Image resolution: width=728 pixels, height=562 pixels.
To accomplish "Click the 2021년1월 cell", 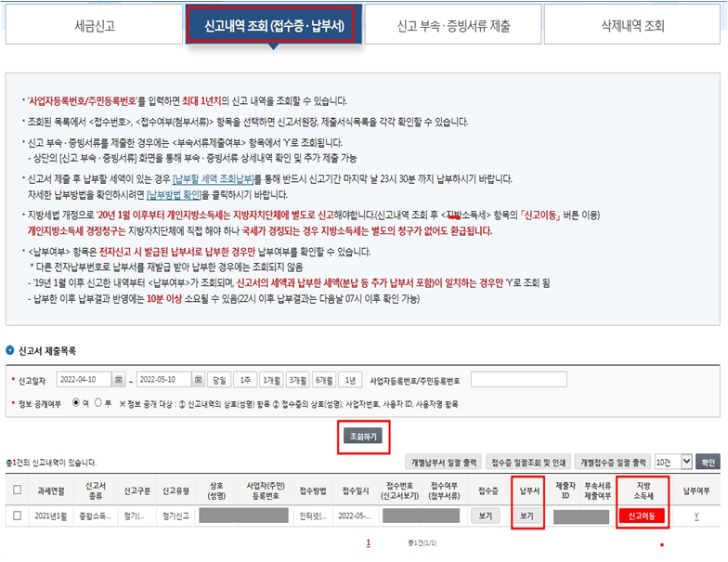I will point(50,516).
